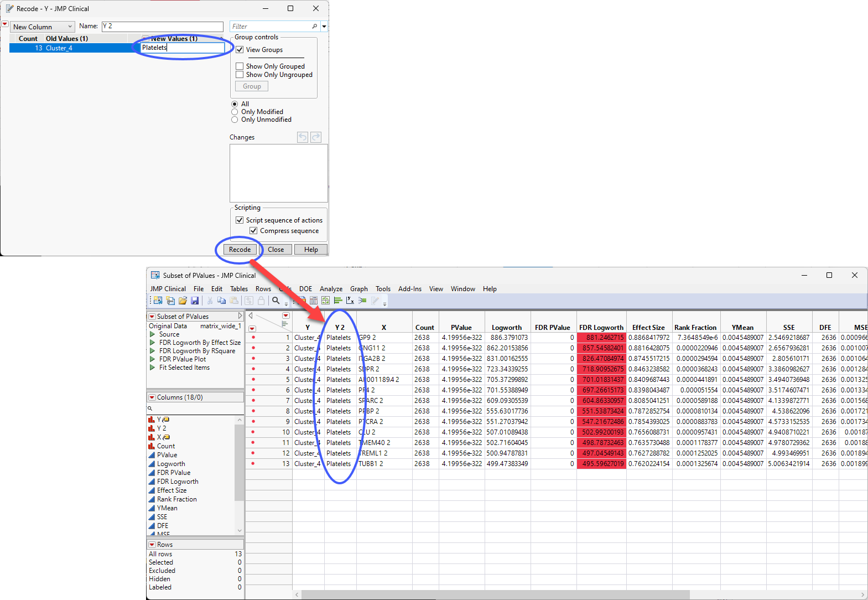868x600 pixels.
Task: Click the Columns (18/0) red triangle menu
Action: click(152, 397)
